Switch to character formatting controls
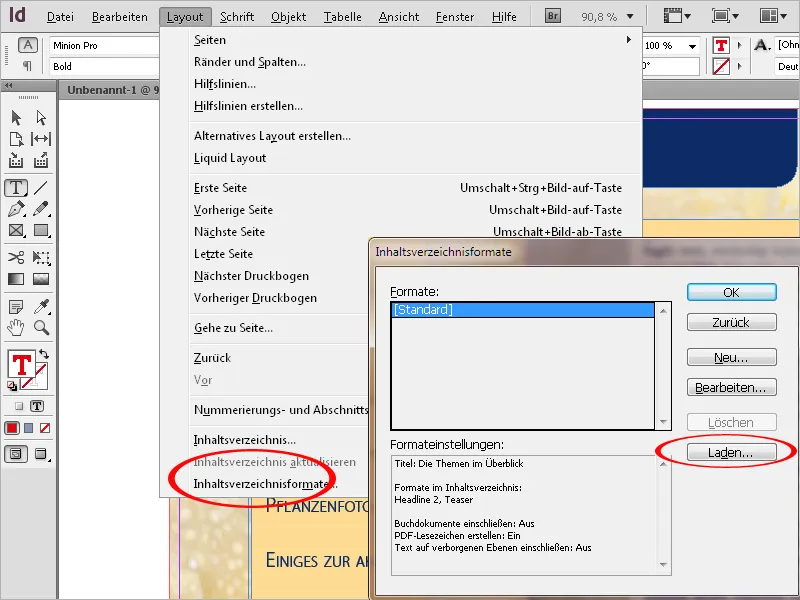The width and height of the screenshot is (800, 600). (x=28, y=45)
